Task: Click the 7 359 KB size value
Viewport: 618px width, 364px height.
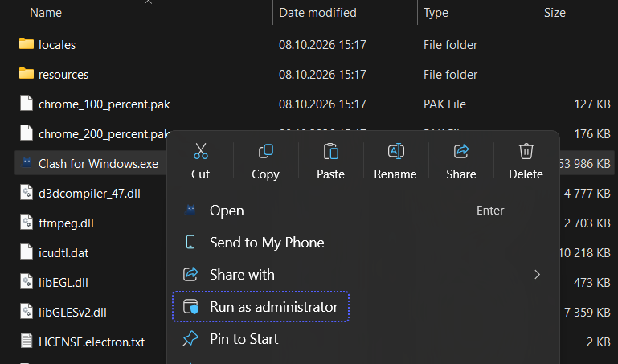Action: pos(587,313)
